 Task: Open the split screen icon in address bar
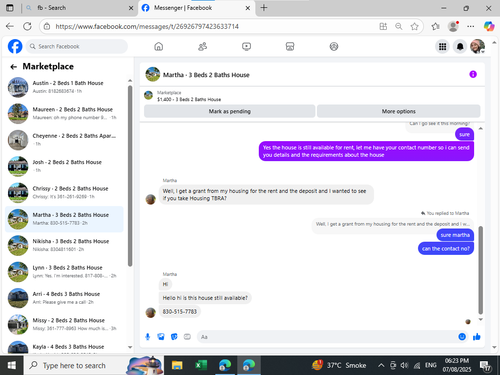point(383,26)
